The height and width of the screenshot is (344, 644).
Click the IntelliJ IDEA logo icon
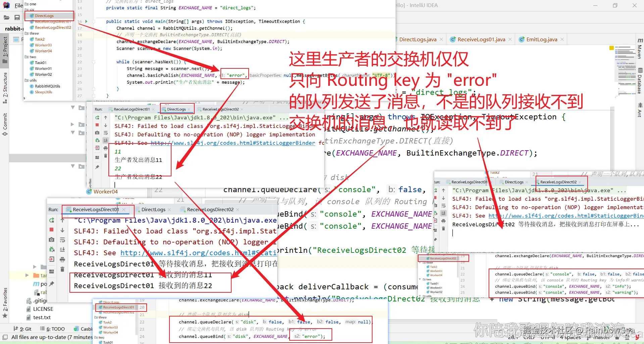point(6,5)
